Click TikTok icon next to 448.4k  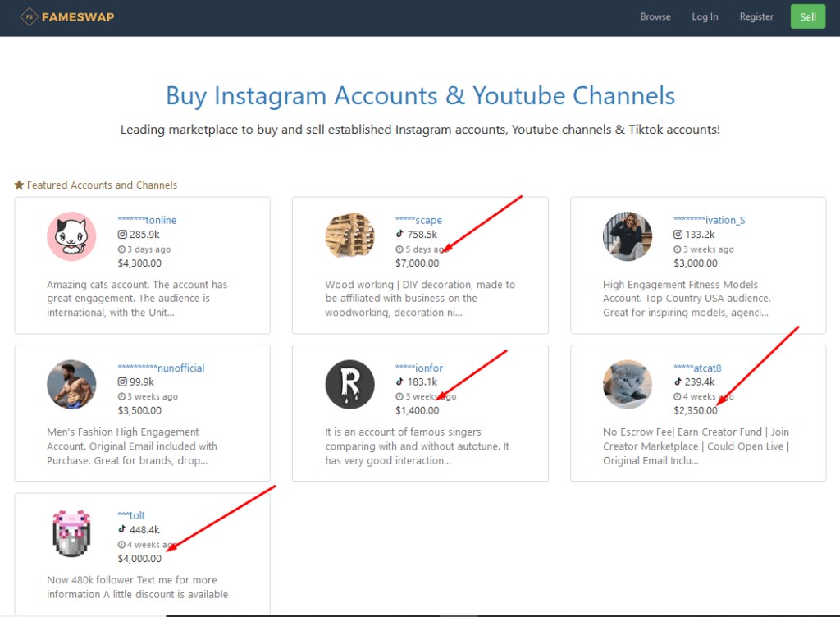(122, 530)
